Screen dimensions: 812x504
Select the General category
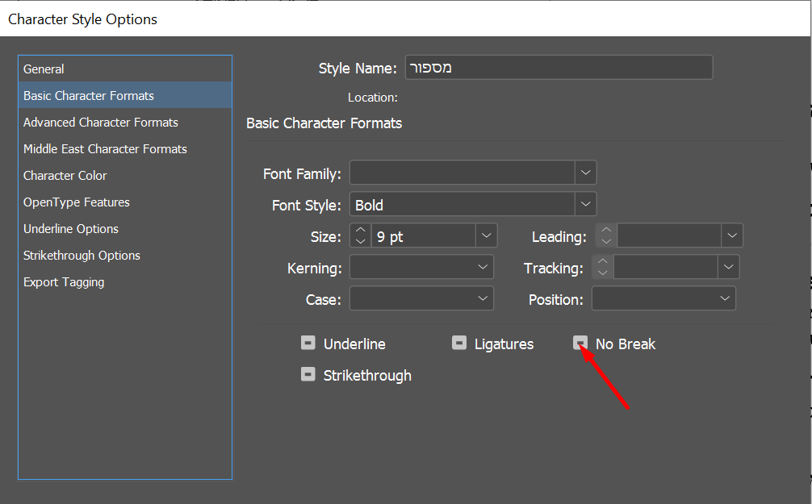44,69
